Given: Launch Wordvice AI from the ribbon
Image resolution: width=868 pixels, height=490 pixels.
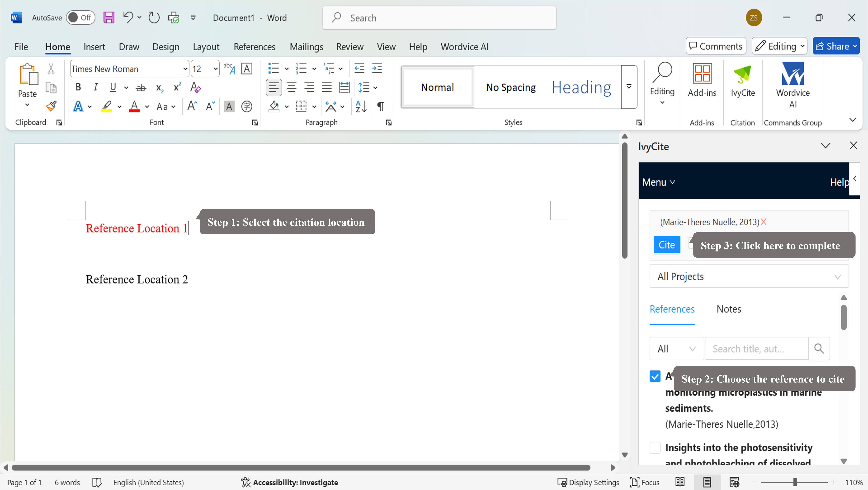Looking at the screenshot, I should [793, 85].
